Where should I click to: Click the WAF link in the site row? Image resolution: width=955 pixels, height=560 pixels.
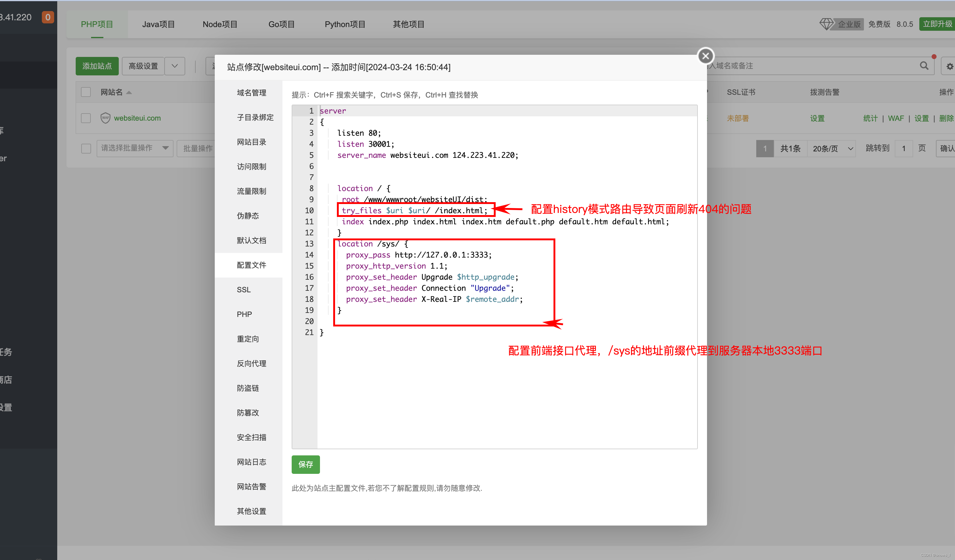pyautogui.click(x=896, y=118)
